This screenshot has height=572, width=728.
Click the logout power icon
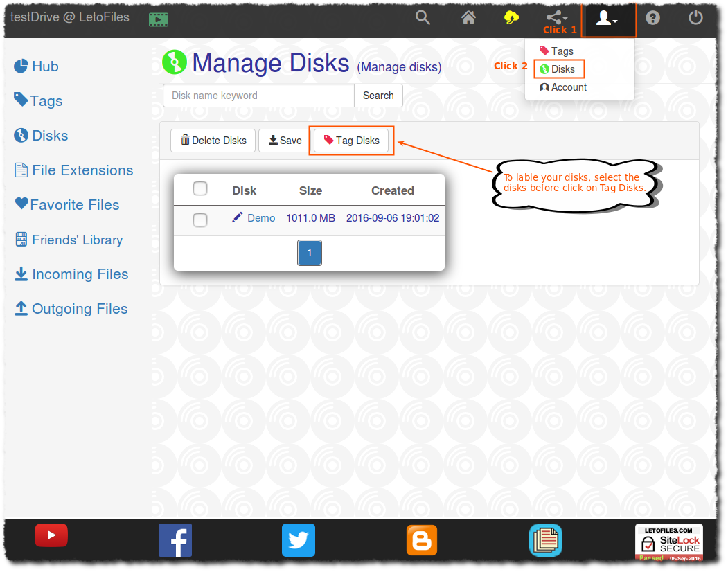point(695,18)
